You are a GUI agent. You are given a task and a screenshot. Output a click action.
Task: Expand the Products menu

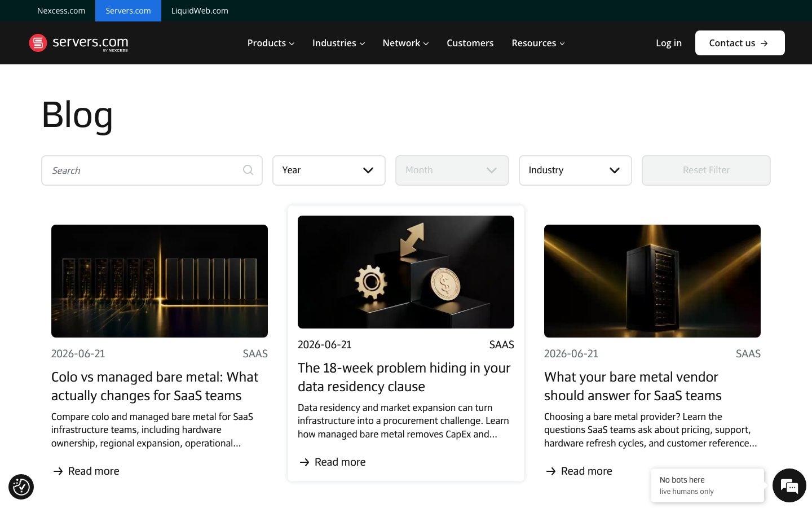(271, 43)
